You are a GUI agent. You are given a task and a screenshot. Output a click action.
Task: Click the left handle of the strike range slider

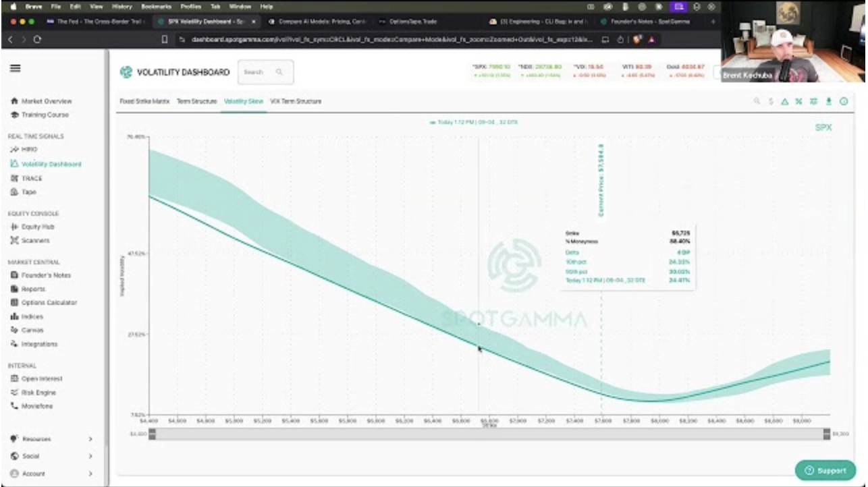coord(152,434)
